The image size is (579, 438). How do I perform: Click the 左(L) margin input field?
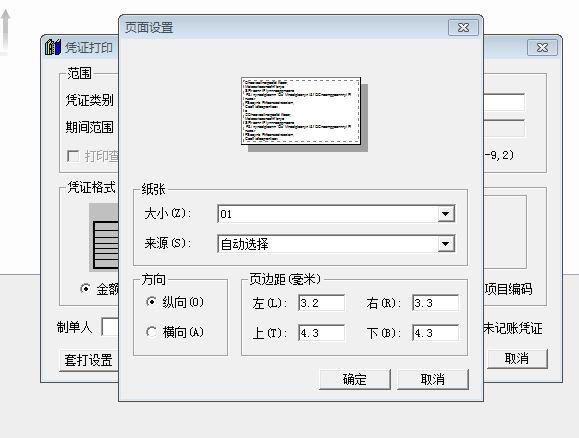[x=321, y=303]
